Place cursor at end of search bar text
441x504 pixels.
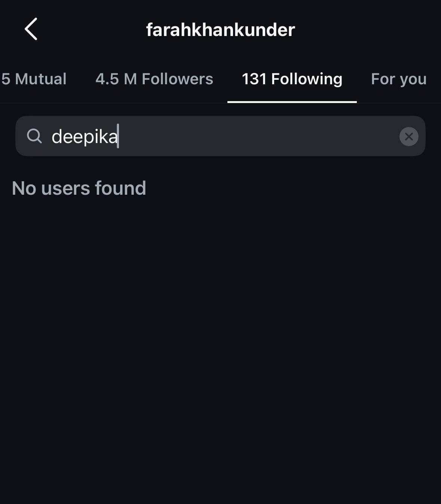tap(118, 136)
